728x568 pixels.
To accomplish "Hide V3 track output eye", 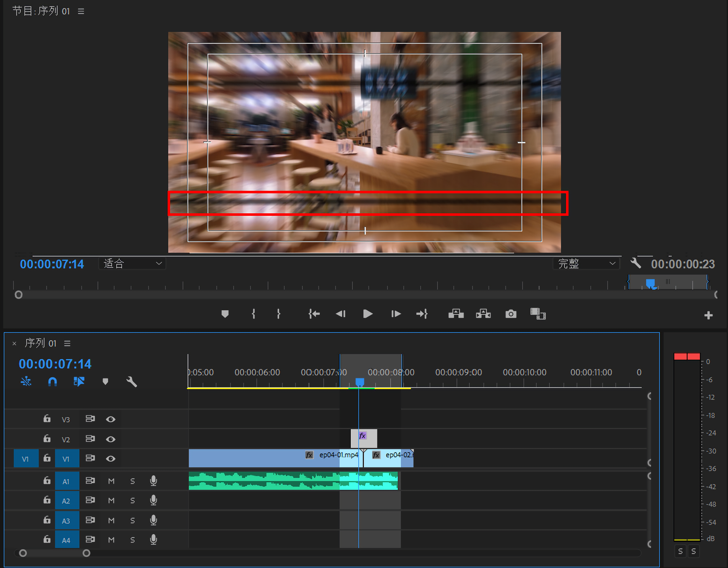I will (x=111, y=419).
